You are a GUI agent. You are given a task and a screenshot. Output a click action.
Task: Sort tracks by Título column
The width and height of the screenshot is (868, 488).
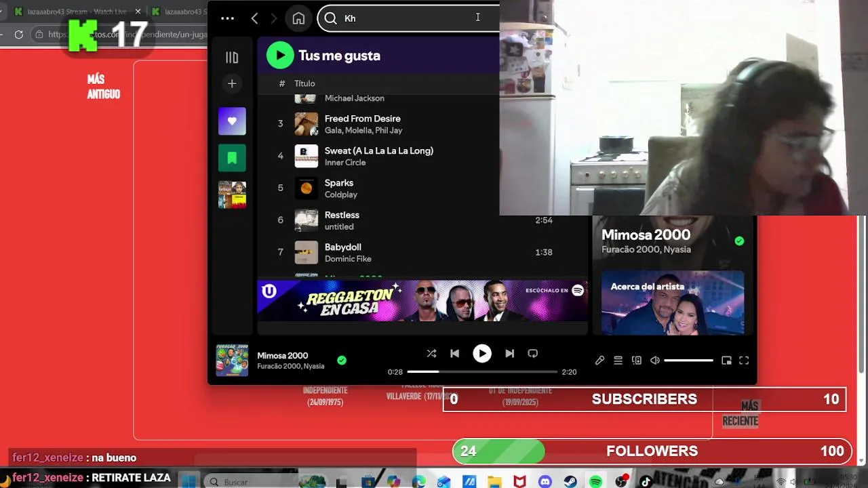pos(304,83)
